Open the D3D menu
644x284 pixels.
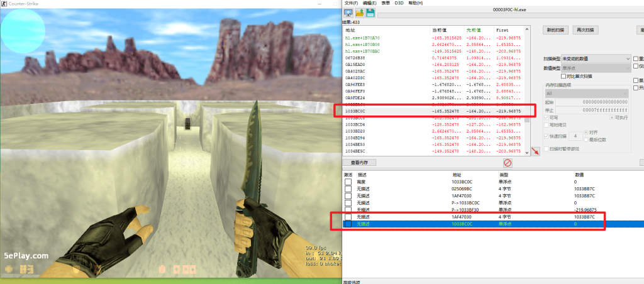pyautogui.click(x=399, y=3)
